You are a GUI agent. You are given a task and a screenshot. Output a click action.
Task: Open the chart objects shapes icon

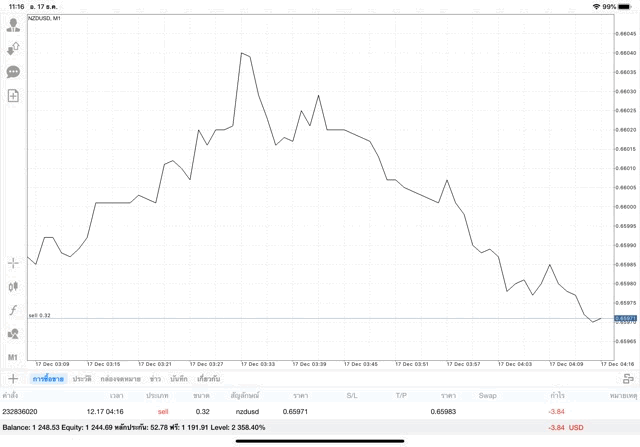pos(13,333)
